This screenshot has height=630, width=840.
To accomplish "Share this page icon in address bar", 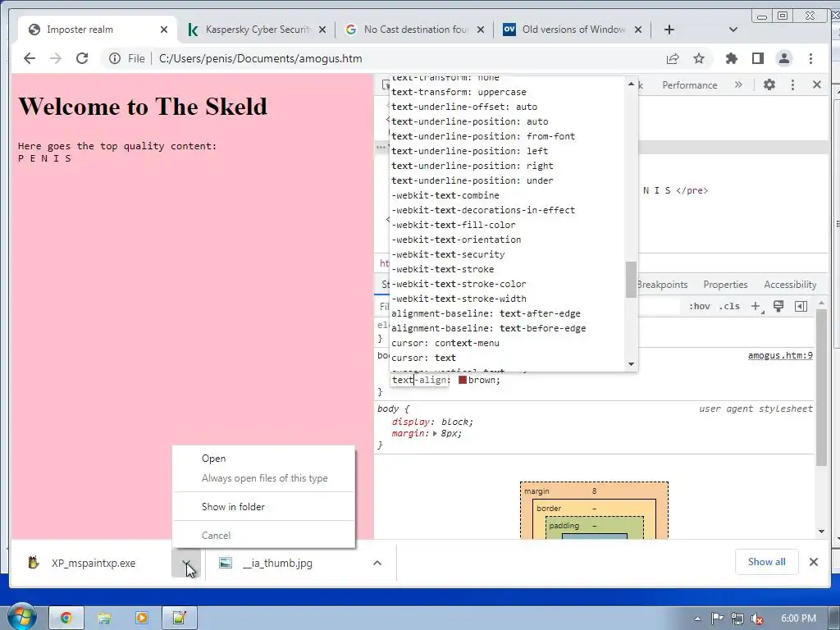I will pos(673,58).
